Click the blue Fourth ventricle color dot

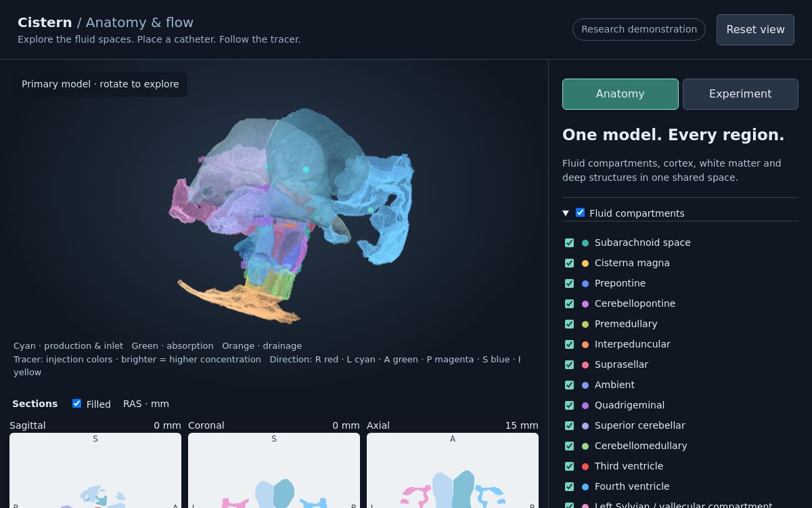click(x=585, y=487)
